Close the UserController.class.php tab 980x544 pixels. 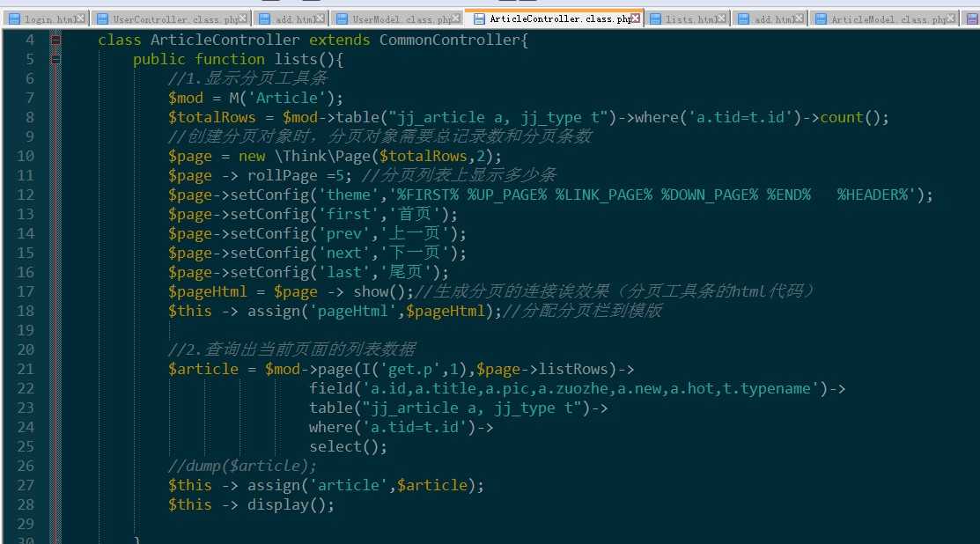coord(243,18)
